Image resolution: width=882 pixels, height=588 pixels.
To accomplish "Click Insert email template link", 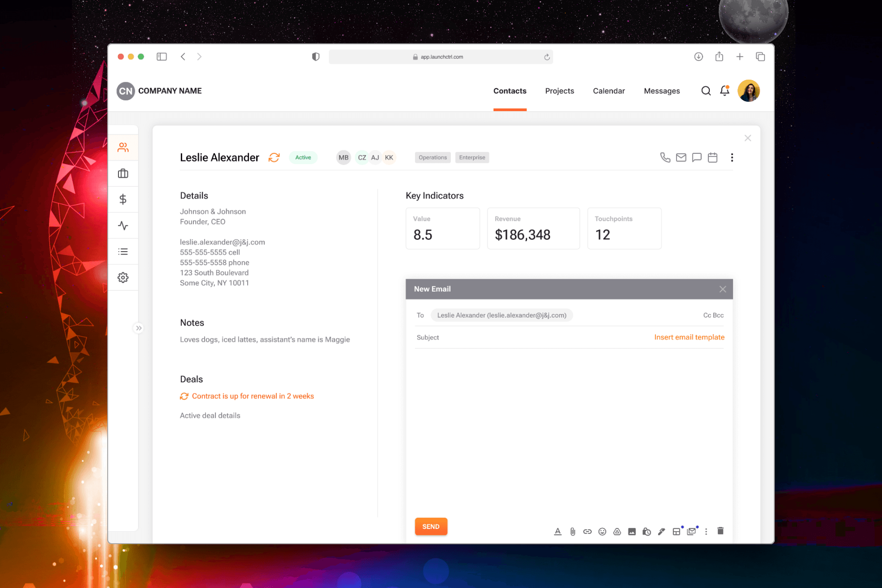I will (x=689, y=337).
